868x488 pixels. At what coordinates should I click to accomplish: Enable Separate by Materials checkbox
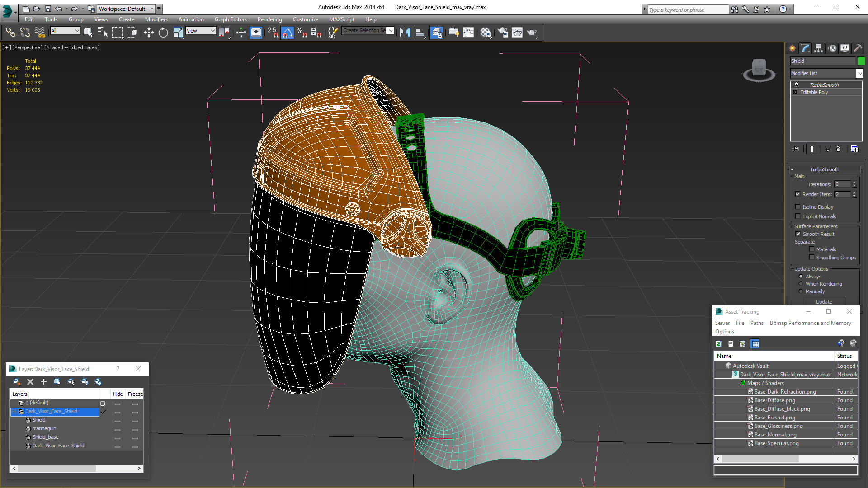pyautogui.click(x=812, y=249)
